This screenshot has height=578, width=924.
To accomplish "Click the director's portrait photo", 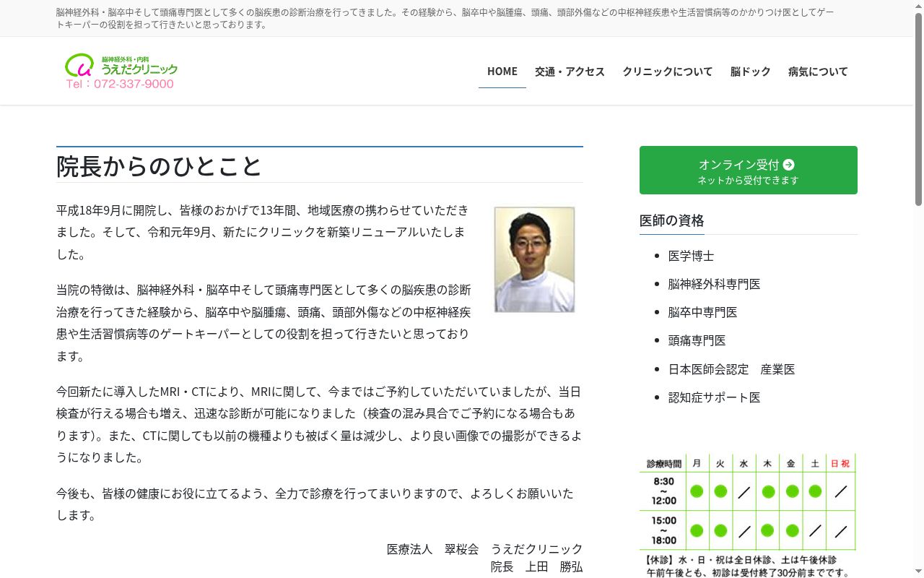I will click(x=534, y=259).
